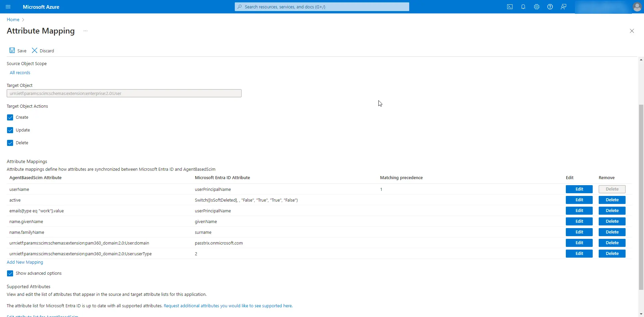Click the Matching precedence column header
The image size is (644, 317).
pos(401,178)
